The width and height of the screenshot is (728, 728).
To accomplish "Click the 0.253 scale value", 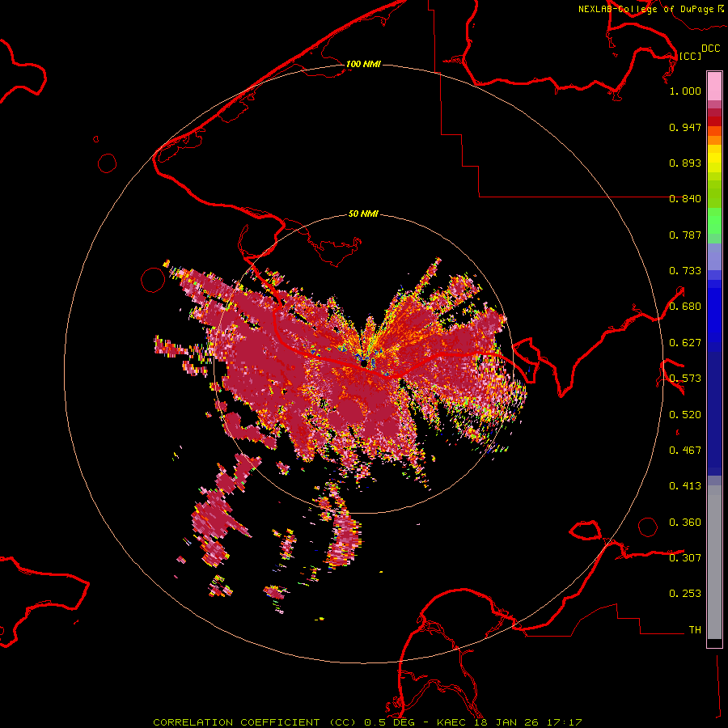I will 685,594.
